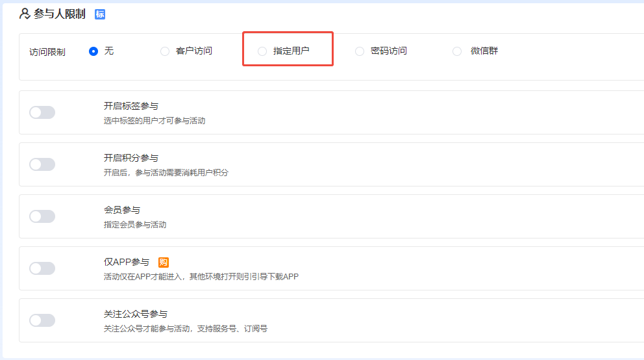Screen dimensions: 644x360
Task: Choose the 指定用户 radio option
Action: [262, 51]
